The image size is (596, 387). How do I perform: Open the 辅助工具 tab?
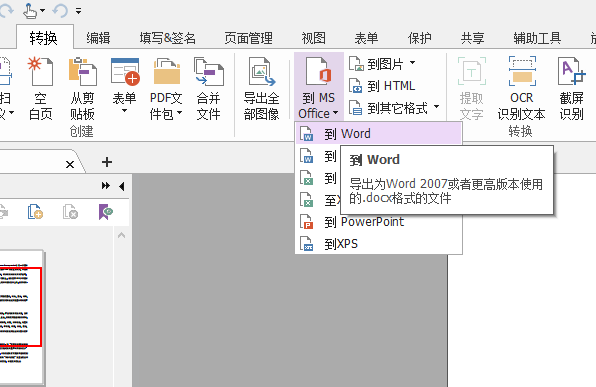click(x=537, y=38)
